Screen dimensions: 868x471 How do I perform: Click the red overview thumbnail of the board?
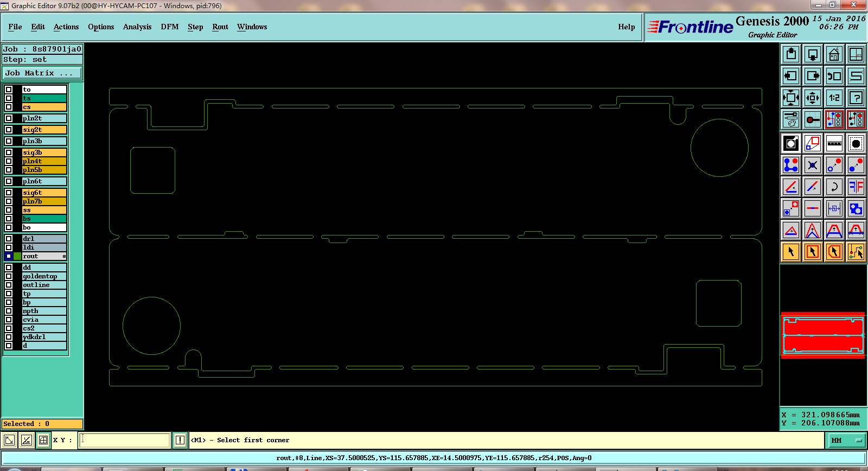[x=823, y=335]
